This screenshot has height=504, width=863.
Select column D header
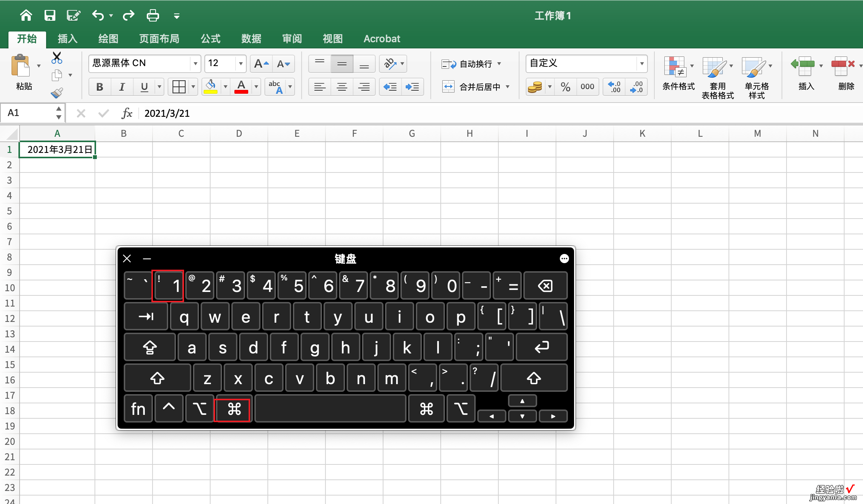coord(239,133)
